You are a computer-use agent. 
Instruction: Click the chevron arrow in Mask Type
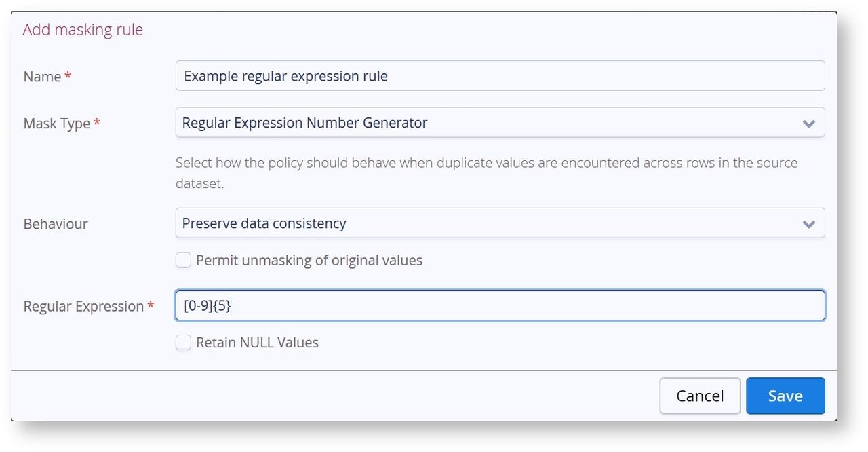point(808,124)
